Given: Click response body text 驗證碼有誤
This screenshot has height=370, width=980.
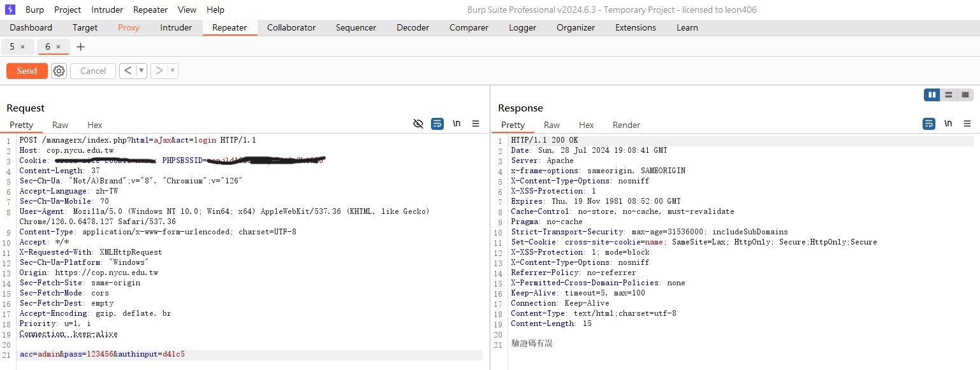Looking at the screenshot, I should 532,344.
